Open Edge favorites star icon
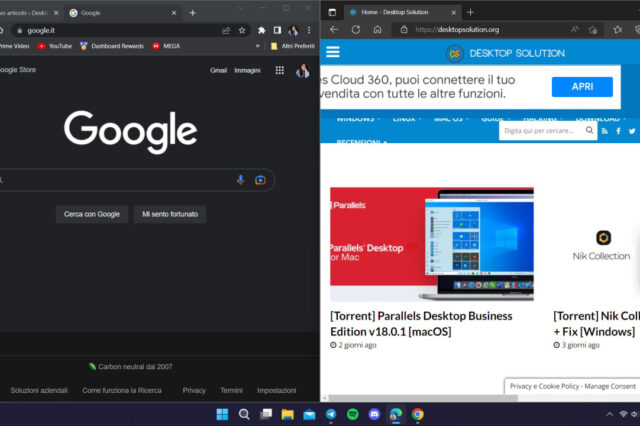Image resolution: width=640 pixels, height=426 pixels. (x=618, y=29)
